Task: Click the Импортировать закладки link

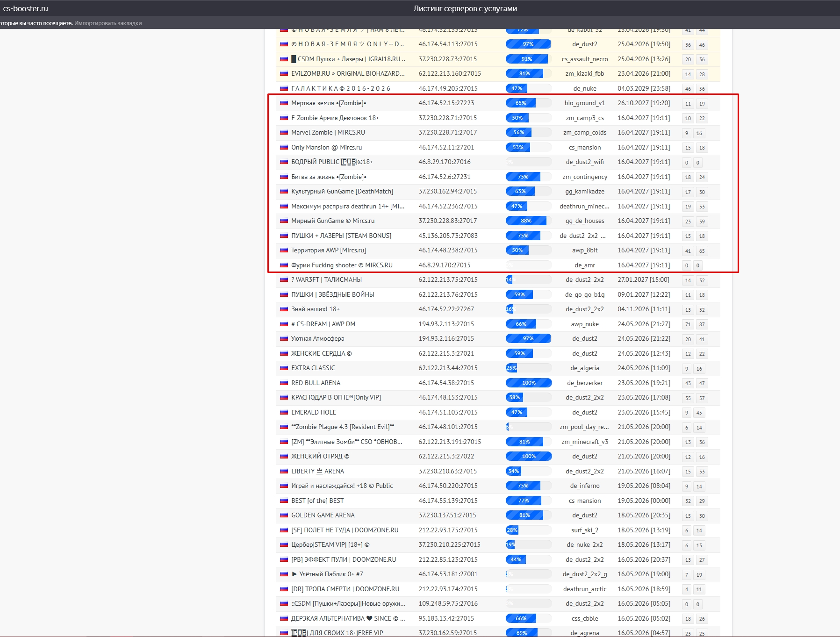Action: 108,23
